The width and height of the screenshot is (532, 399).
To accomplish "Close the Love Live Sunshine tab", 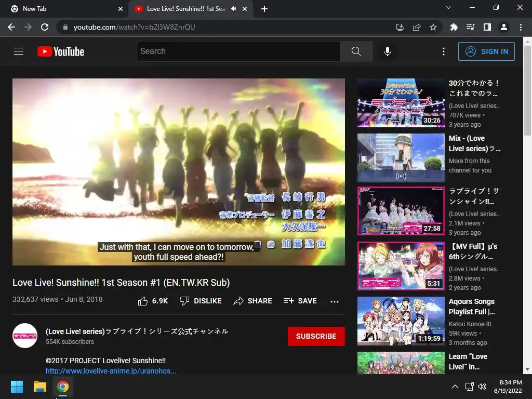I will click(x=245, y=9).
